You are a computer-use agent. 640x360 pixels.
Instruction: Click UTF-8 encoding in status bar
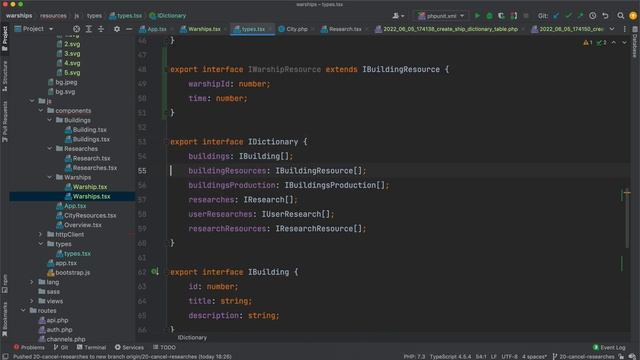[509, 357]
